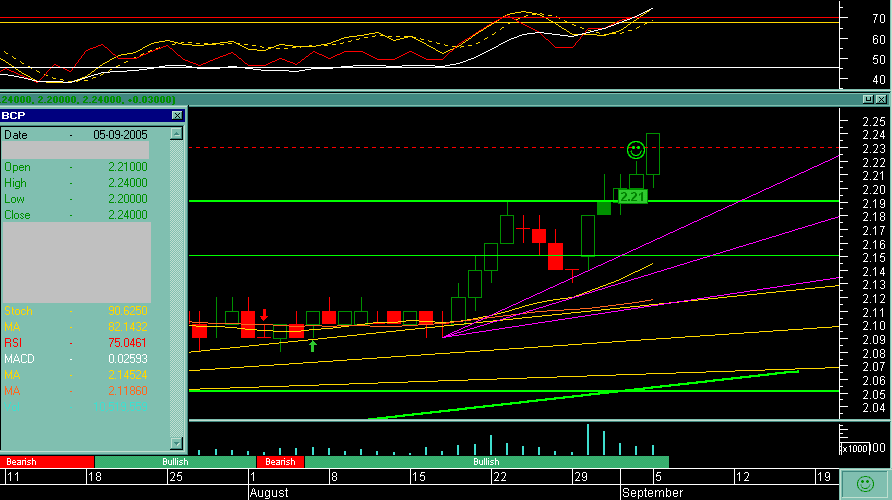This screenshot has height=500, width=892.
Task: Click the 40 level on indicator axis
Action: click(x=878, y=80)
